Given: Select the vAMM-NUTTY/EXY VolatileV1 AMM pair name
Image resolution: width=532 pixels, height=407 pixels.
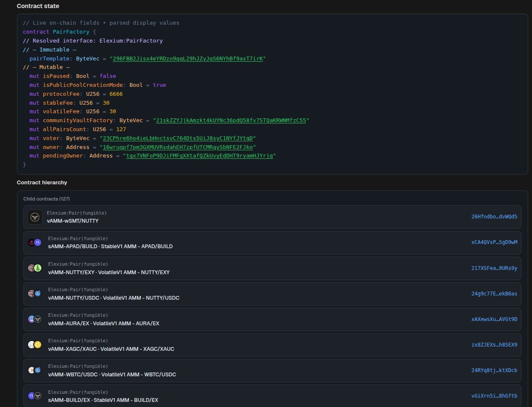Looking at the screenshot, I should (x=109, y=272).
